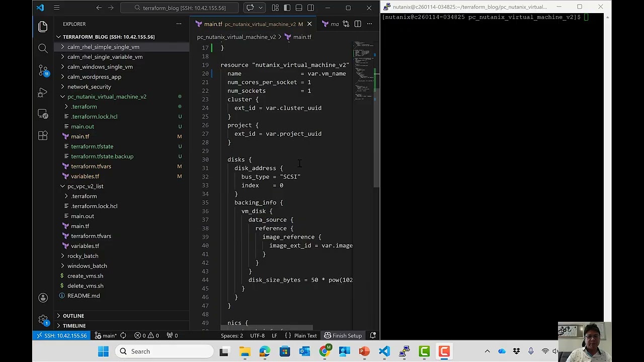Screen dimensions: 644x362
Task: Click the forwarded ports indicator showing 0
Action: (x=173, y=335)
